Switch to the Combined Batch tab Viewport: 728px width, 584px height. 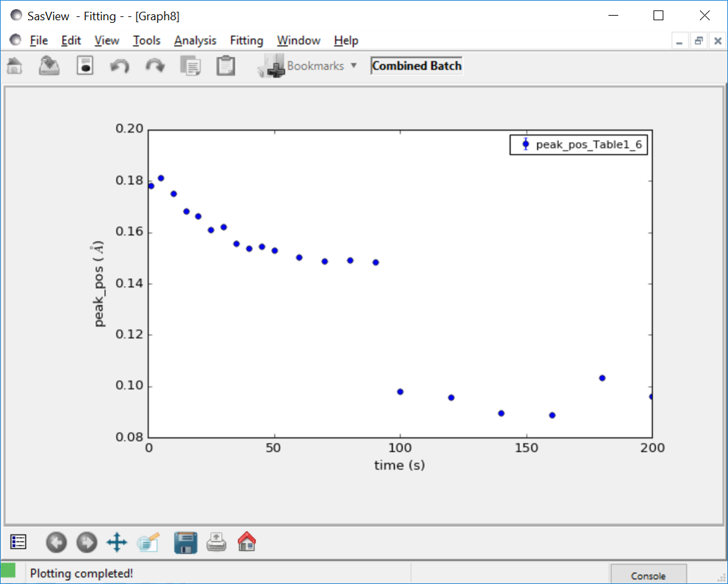[416, 65]
